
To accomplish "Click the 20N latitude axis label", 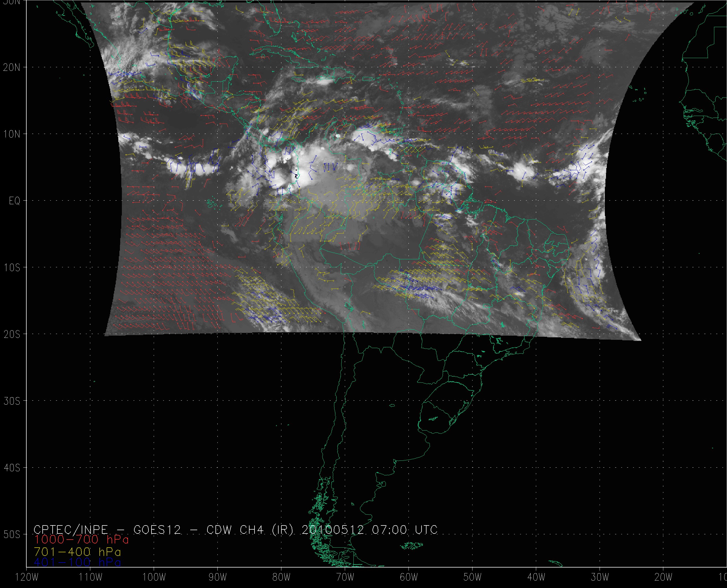I will [x=12, y=68].
